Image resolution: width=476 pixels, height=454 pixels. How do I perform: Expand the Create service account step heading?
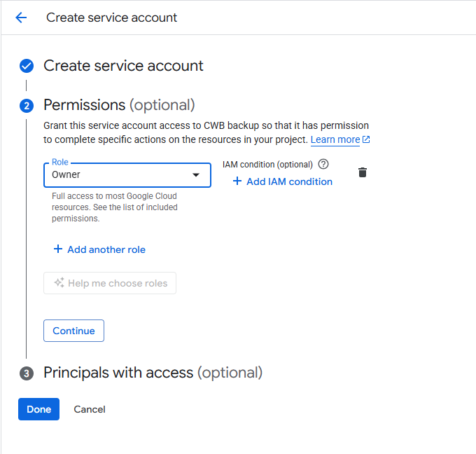[x=123, y=66]
